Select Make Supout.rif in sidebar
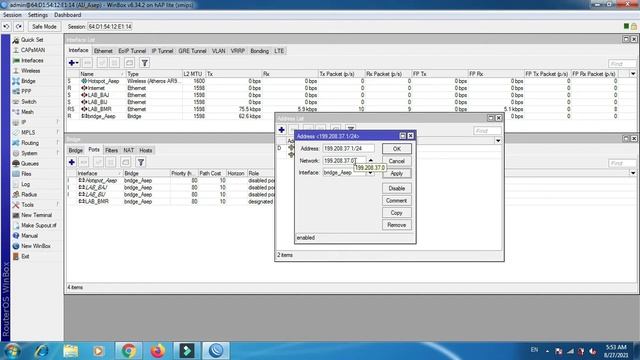 coord(39,225)
